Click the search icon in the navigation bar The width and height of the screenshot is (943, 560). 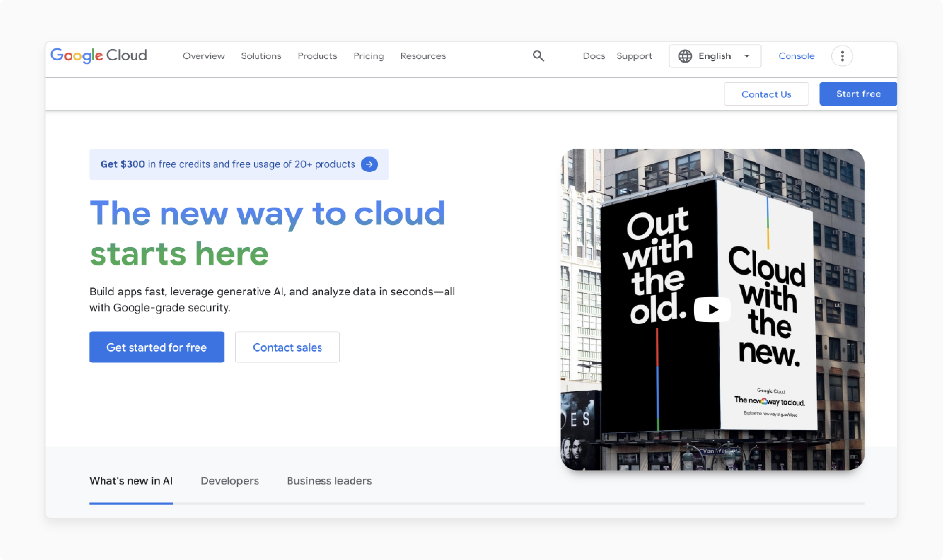pyautogui.click(x=539, y=56)
